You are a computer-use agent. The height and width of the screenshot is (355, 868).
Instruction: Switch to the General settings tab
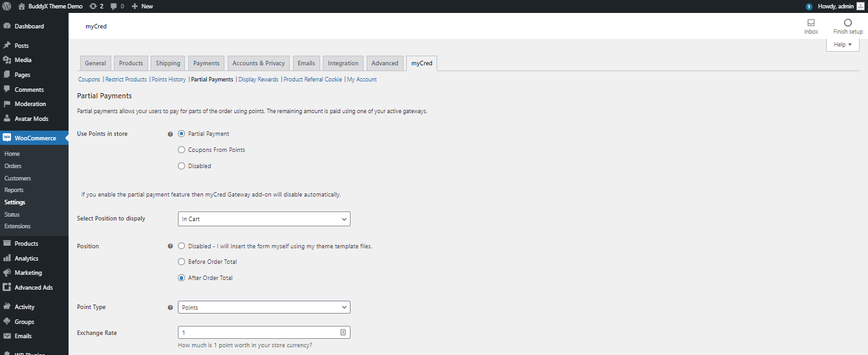95,63
